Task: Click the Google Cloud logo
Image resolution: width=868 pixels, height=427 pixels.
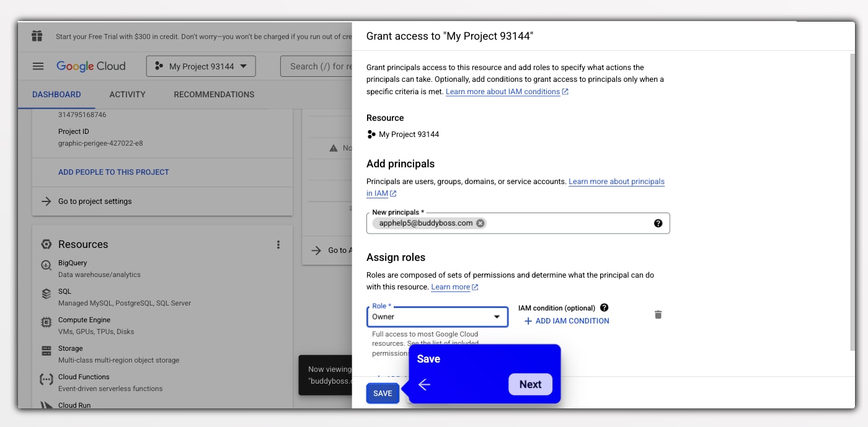Action: tap(91, 66)
